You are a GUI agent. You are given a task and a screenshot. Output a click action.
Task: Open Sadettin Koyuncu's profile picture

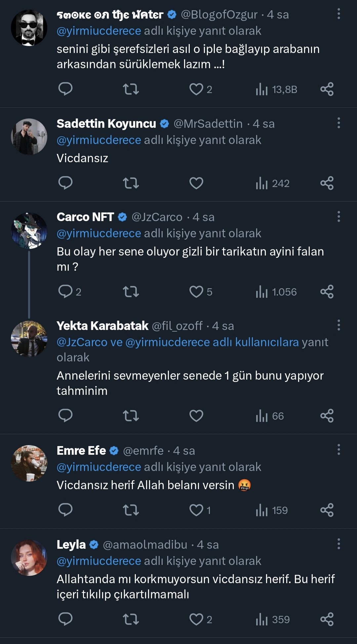(29, 136)
